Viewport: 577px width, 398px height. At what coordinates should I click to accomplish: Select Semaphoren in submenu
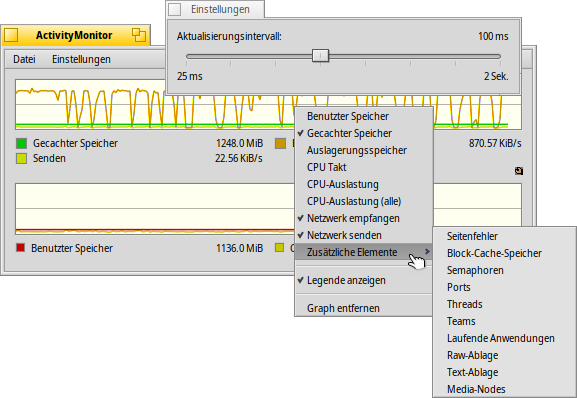click(x=504, y=270)
